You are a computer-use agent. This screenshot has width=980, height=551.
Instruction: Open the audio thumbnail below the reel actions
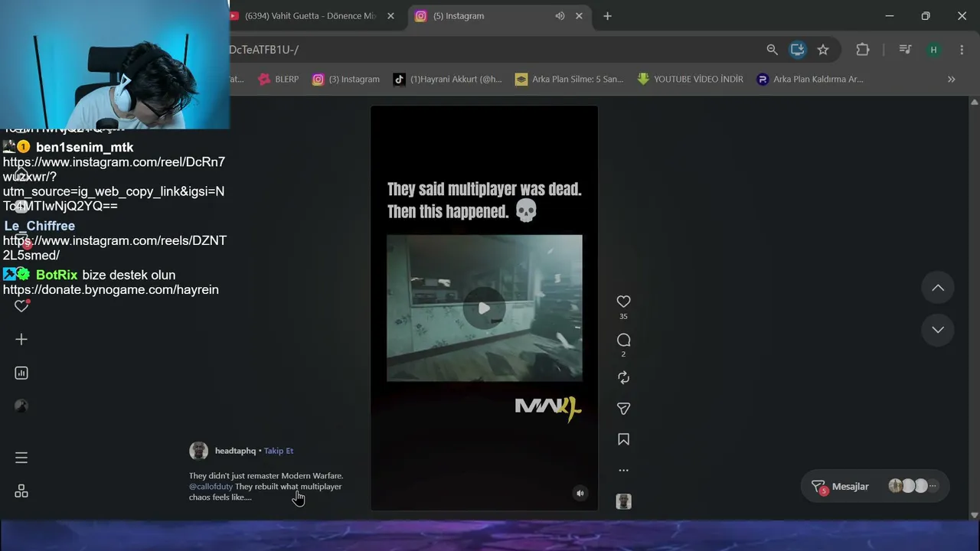tap(623, 501)
